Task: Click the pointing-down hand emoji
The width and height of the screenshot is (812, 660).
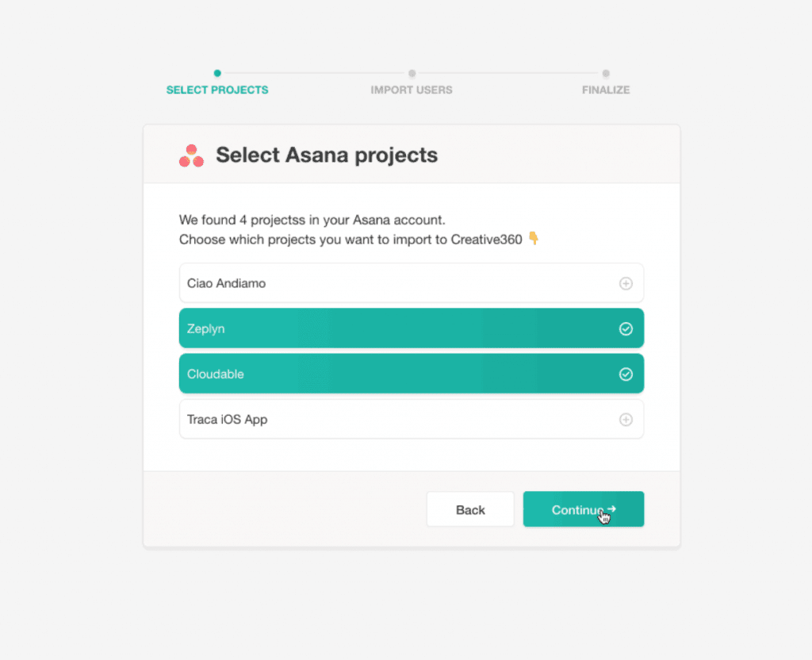Action: coord(534,238)
